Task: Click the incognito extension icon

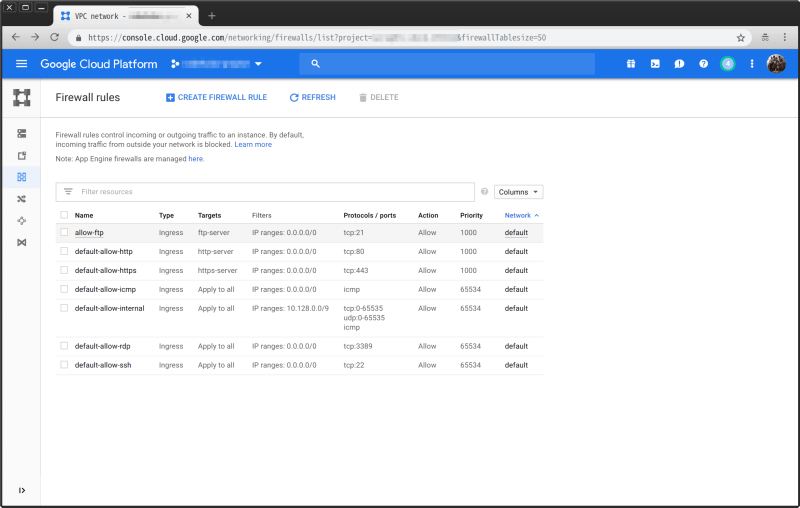Action: click(x=765, y=37)
